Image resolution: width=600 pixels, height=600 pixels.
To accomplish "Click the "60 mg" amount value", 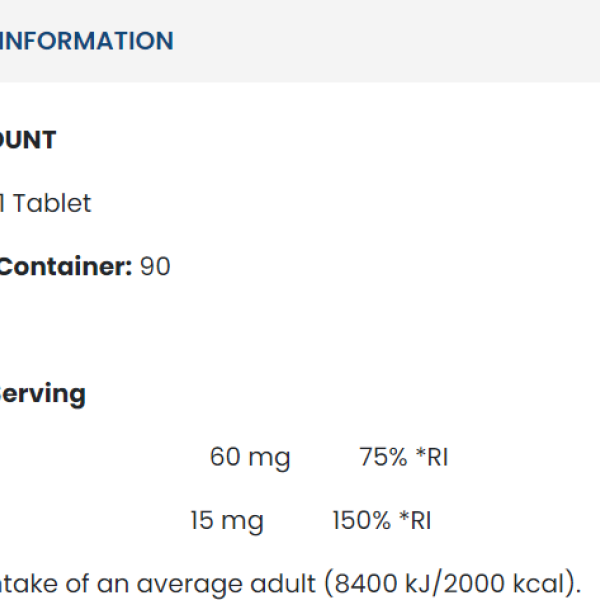I will (250, 458).
